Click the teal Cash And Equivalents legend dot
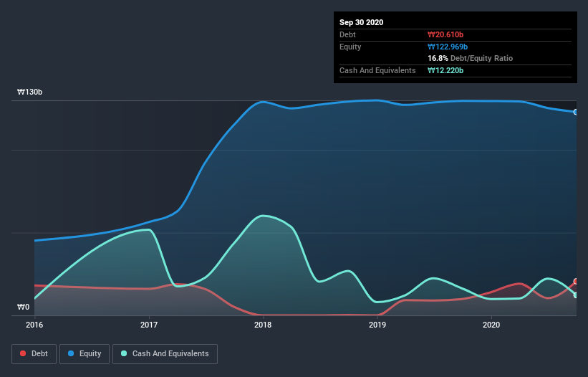This screenshot has width=588, height=377. (x=124, y=353)
